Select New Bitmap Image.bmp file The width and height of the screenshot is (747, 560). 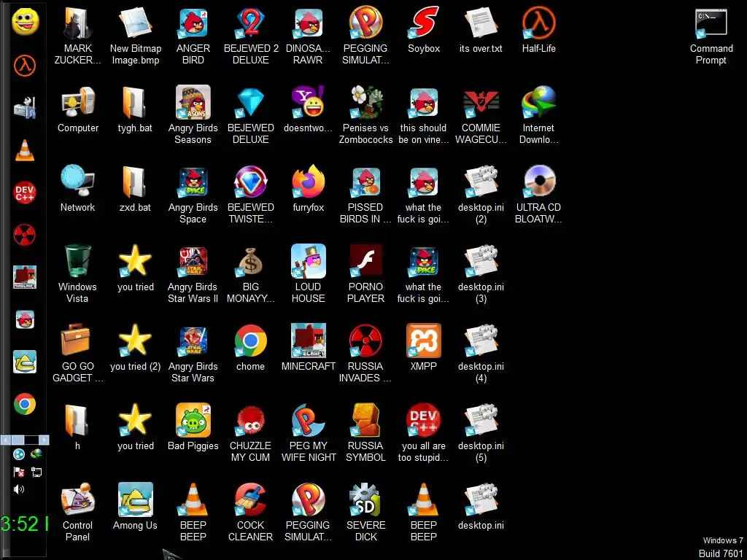coord(135,36)
